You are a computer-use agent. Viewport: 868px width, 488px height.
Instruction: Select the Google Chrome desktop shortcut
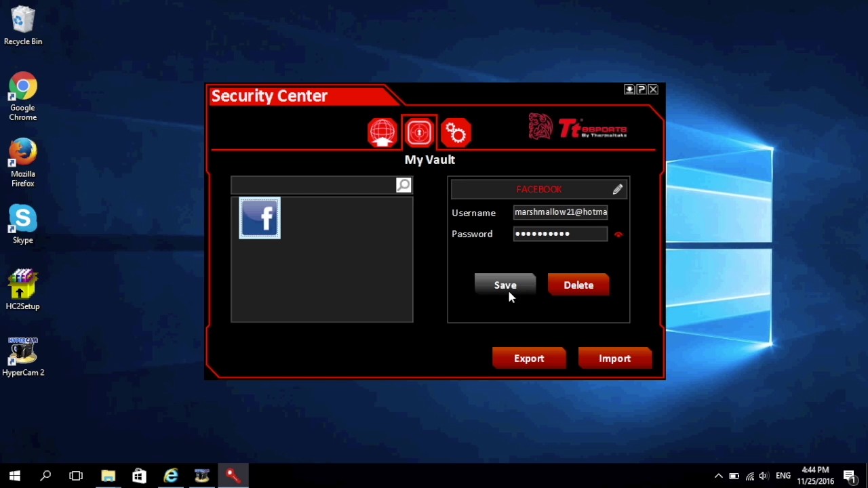coord(23,97)
